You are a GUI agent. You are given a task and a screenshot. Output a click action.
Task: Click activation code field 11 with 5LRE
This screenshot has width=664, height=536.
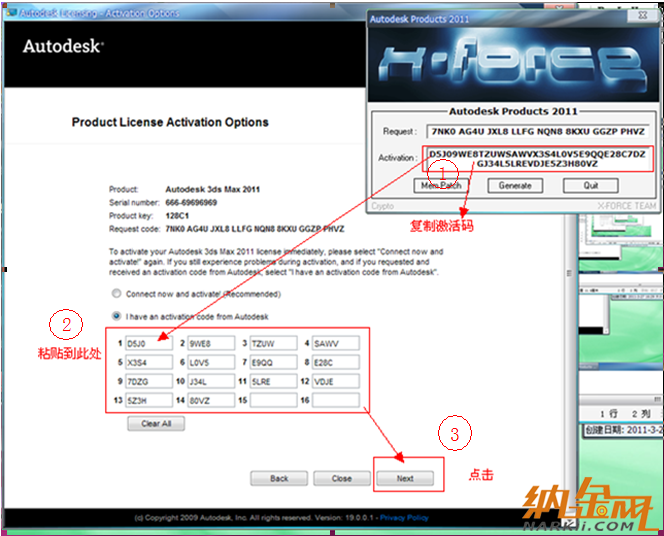click(272, 381)
